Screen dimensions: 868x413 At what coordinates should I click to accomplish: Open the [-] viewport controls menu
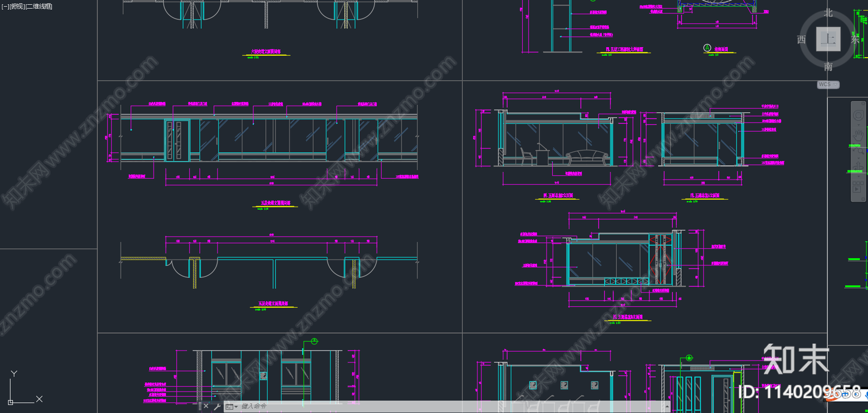[x=5, y=7]
